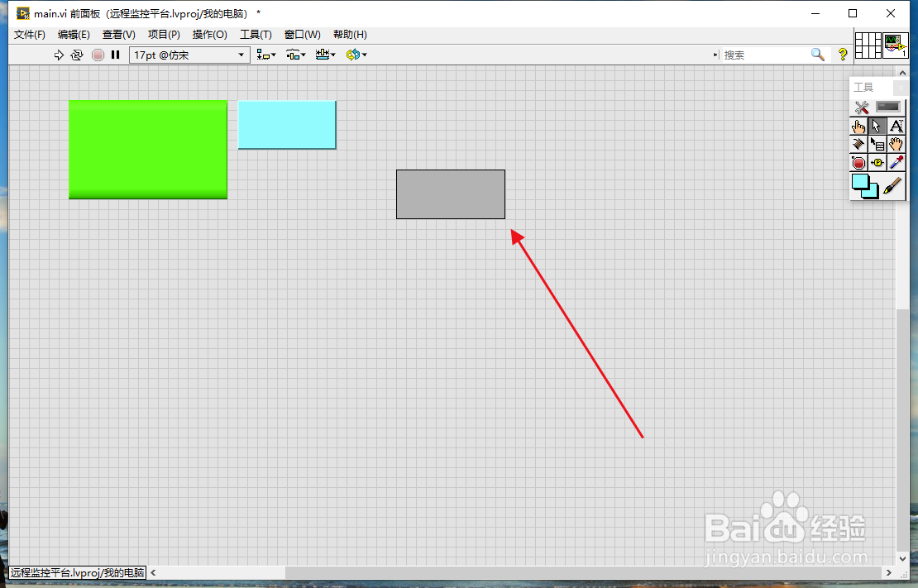The height and width of the screenshot is (588, 918).
Task: Select the Position/Select arrow tool
Action: (x=877, y=127)
